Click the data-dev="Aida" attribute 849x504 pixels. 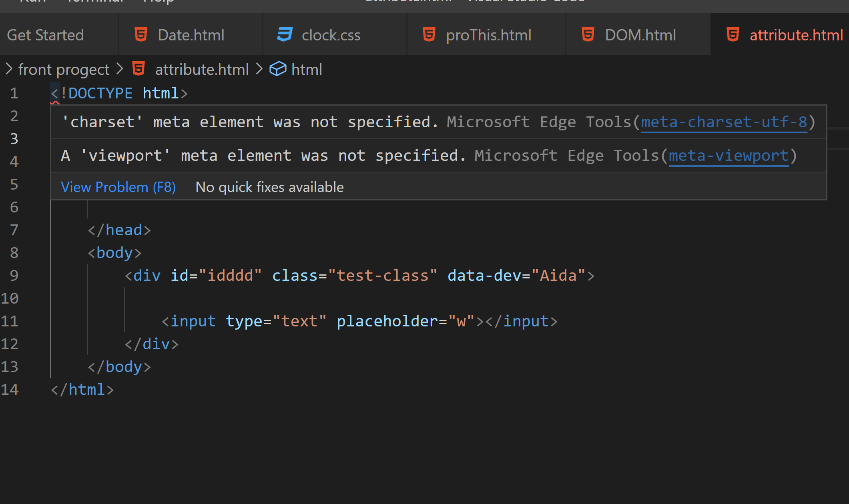coord(516,276)
